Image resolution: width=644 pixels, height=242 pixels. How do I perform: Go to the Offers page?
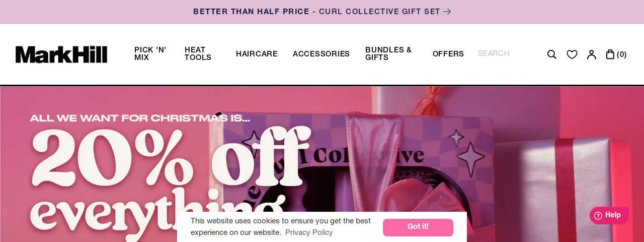point(448,54)
